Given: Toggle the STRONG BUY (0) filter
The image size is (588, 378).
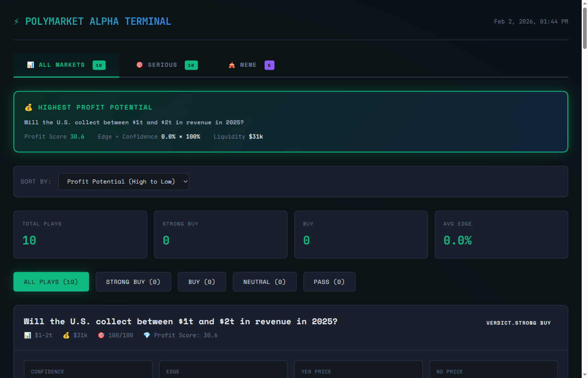Looking at the screenshot, I should pyautogui.click(x=133, y=281).
